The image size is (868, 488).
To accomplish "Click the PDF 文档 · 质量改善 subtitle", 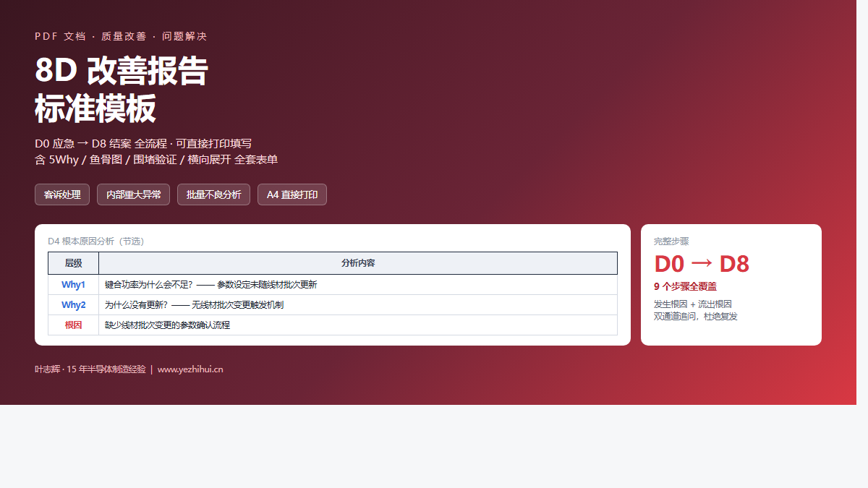I will pyautogui.click(x=121, y=36).
